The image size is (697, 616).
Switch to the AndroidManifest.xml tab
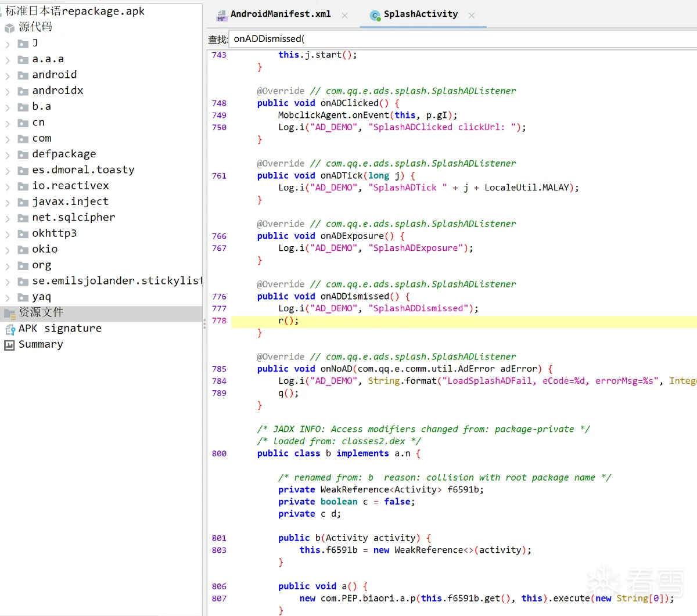(281, 15)
